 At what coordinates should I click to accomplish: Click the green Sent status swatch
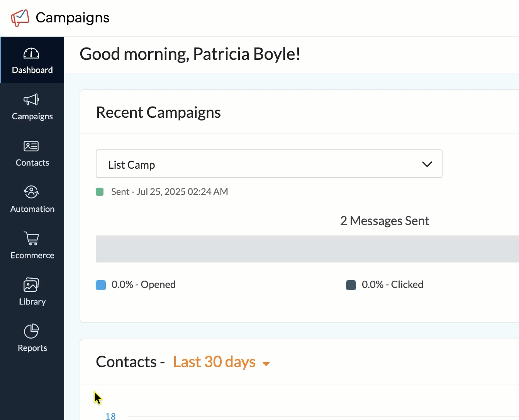100,192
